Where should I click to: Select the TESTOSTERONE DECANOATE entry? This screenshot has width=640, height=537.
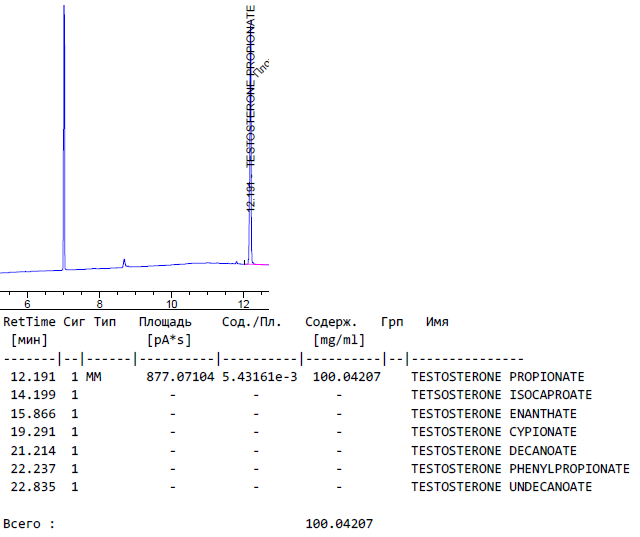tap(494, 450)
